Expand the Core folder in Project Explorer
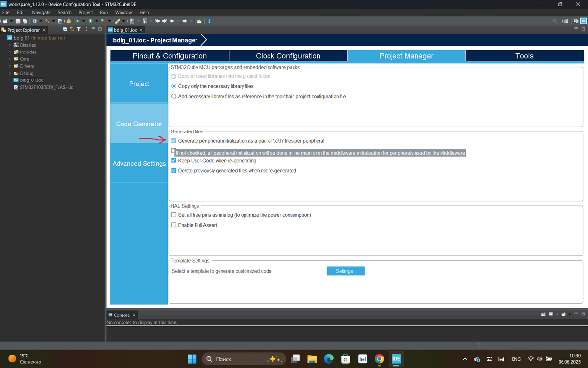Screen dimensions: 588x368 click(10, 59)
